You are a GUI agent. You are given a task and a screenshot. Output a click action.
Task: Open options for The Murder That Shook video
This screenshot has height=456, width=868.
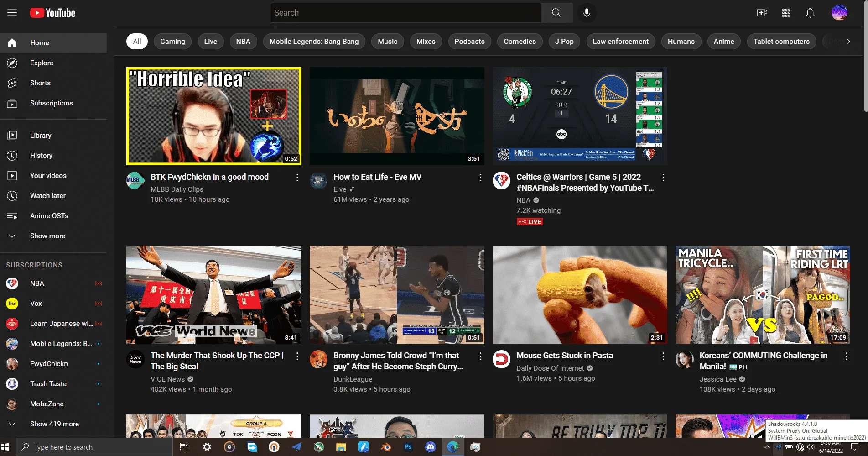(x=297, y=356)
